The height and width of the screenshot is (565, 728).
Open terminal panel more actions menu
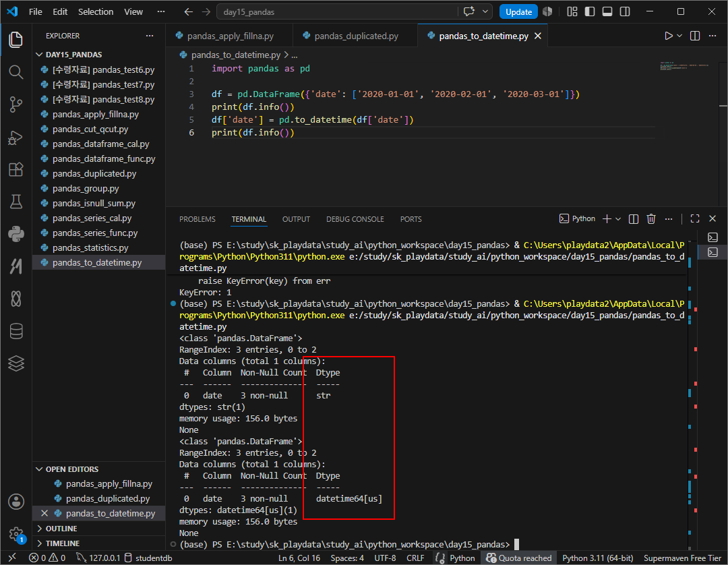coord(669,218)
